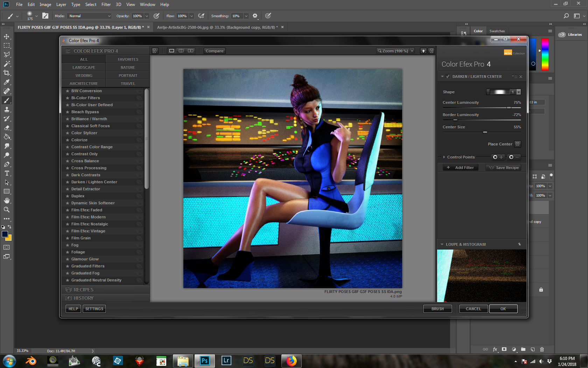This screenshot has height=368, width=588.
Task: Toggle favorite star for Film Grain filter
Action: (x=68, y=238)
